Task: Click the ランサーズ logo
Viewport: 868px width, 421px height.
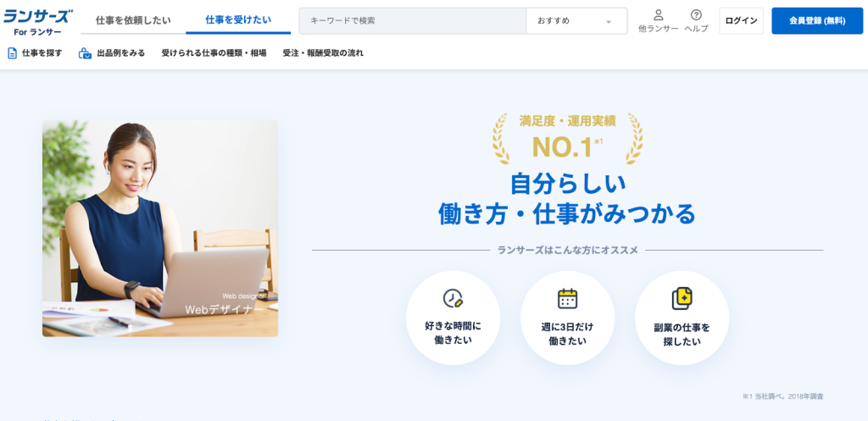Action: point(37,22)
